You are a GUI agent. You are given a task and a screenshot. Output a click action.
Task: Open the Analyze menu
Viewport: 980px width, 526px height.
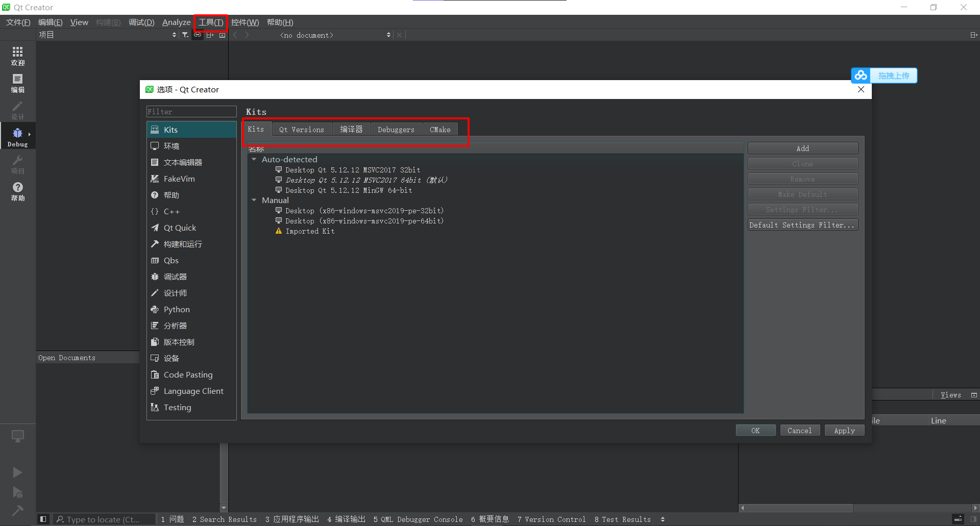click(176, 22)
